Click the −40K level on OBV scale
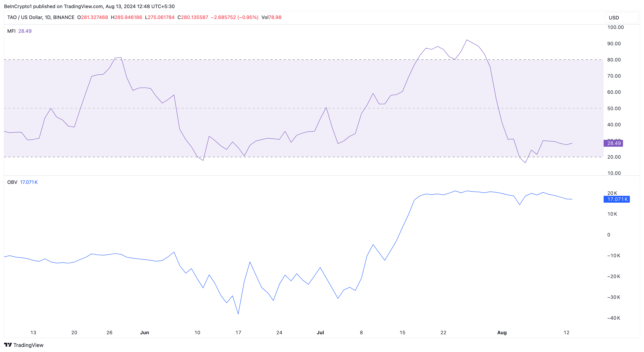Image resolution: width=644 pixels, height=352 pixels. point(614,318)
